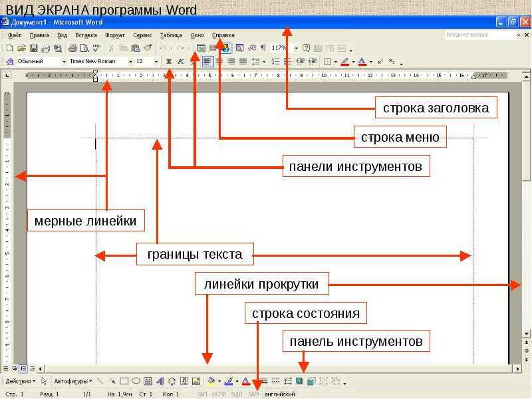Click the highlight color marker button
Screen dimensions: 532x399
344,61
